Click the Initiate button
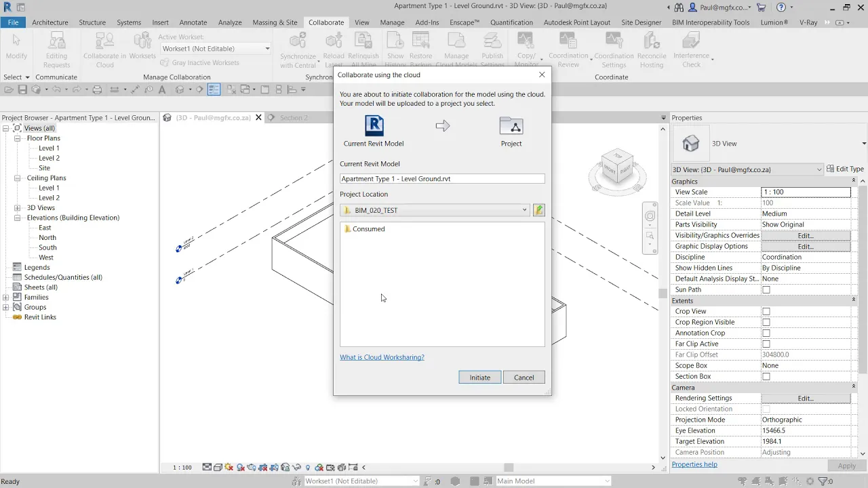This screenshot has width=868, height=488. pyautogui.click(x=480, y=378)
